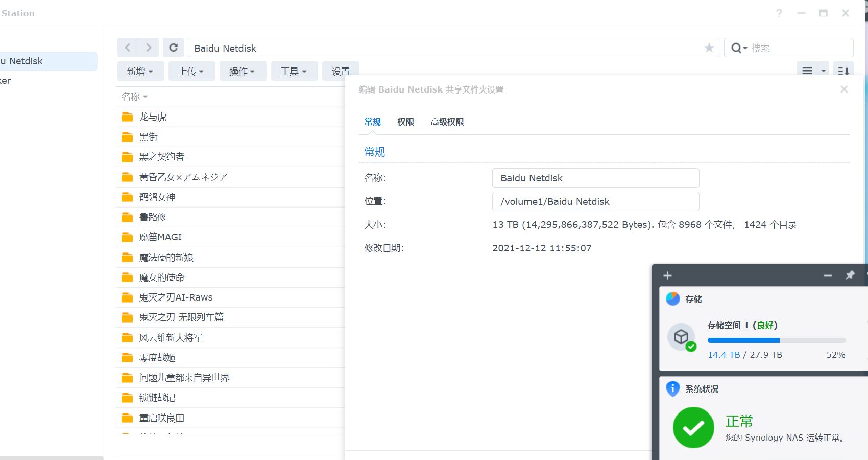The width and height of the screenshot is (868, 460).
Task: Close the shared folder settings dialog
Action: pyautogui.click(x=844, y=89)
